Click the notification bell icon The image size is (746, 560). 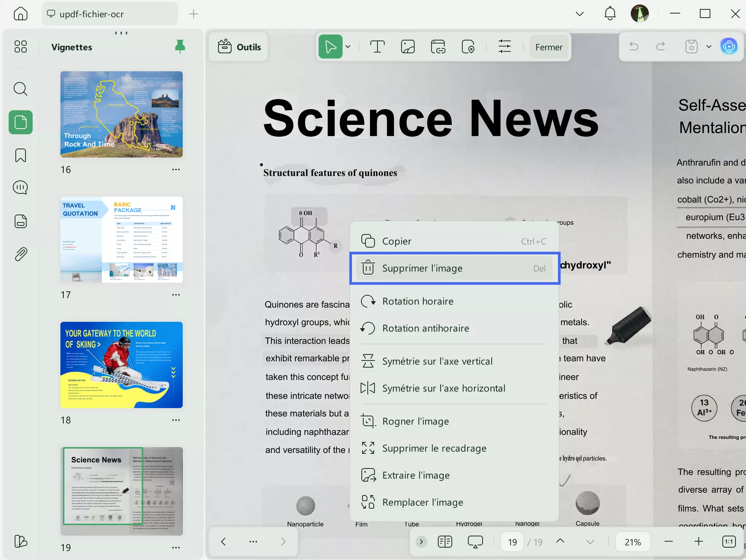(610, 14)
